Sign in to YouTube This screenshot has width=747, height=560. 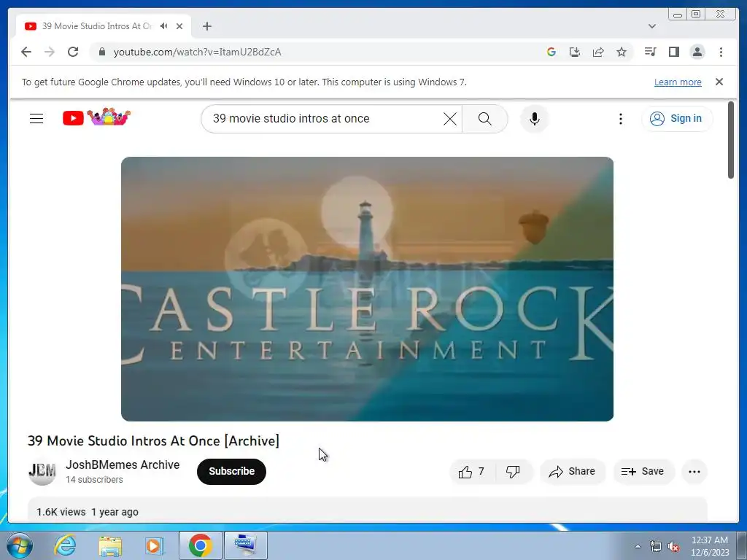pos(677,119)
